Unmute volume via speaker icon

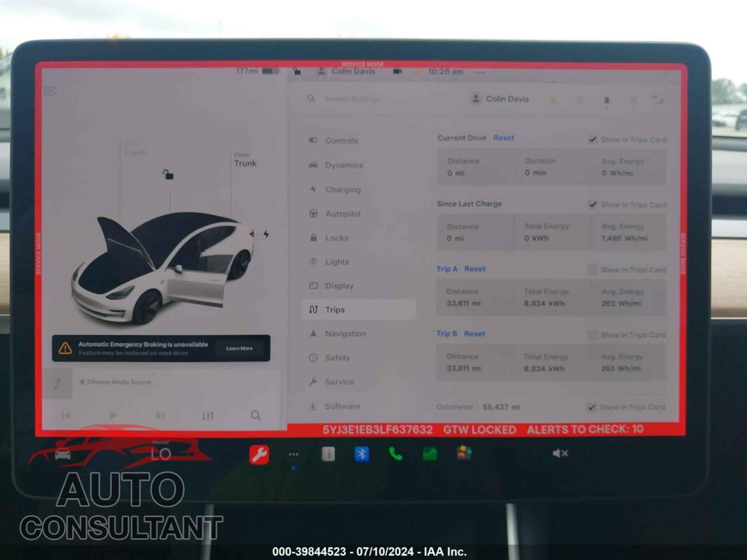tap(560, 453)
